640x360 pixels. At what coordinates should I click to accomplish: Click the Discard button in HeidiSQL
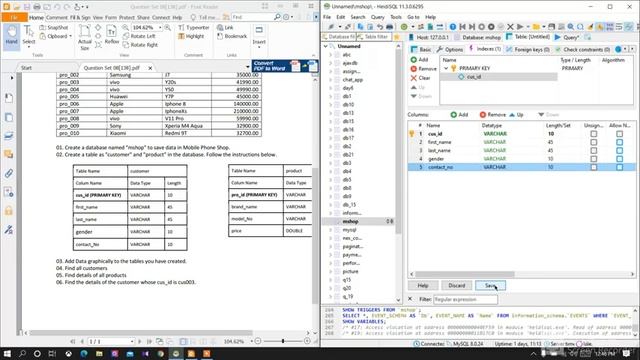[457, 285]
